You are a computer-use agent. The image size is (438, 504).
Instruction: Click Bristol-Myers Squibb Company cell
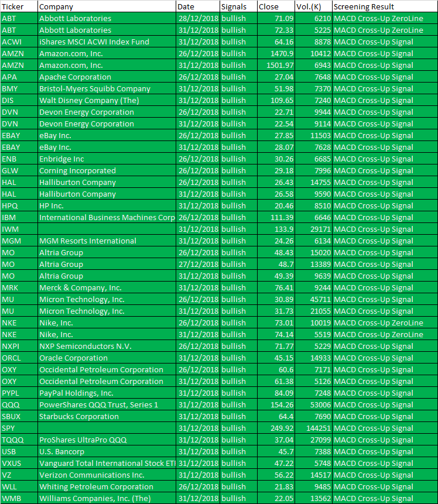tap(107, 89)
